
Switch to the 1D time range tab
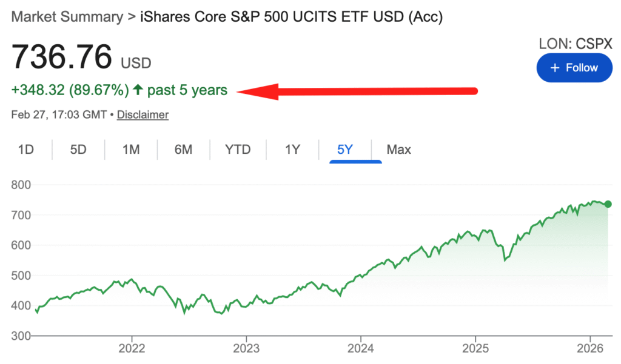point(25,150)
